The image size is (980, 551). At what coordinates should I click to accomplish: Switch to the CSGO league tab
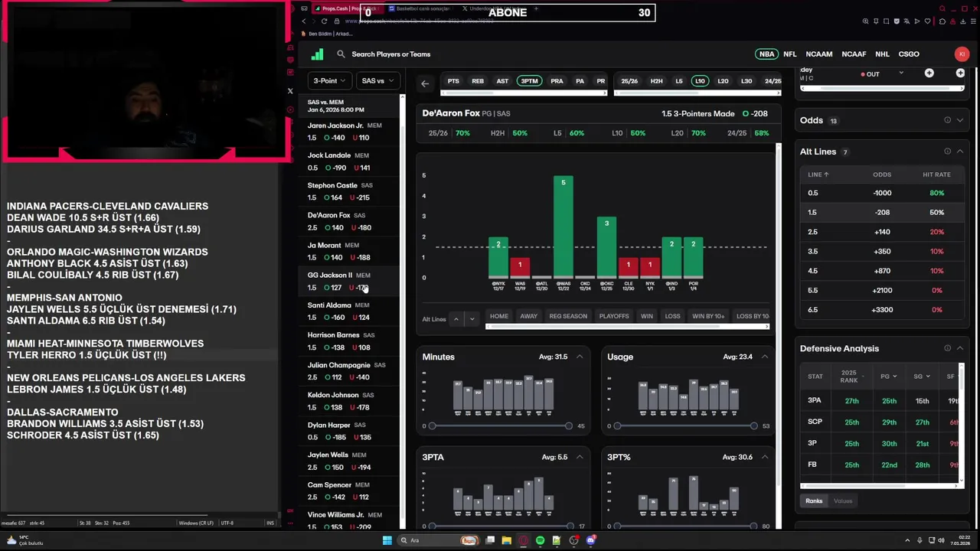(x=909, y=54)
